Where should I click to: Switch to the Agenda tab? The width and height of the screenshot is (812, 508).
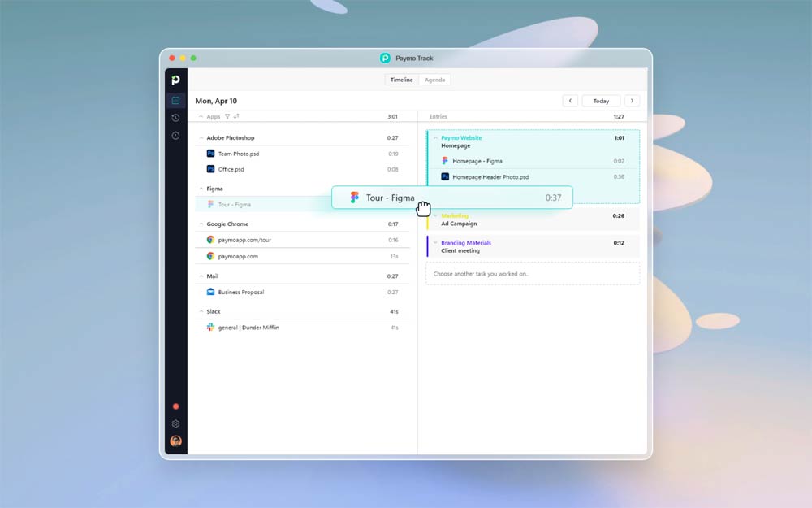click(434, 80)
